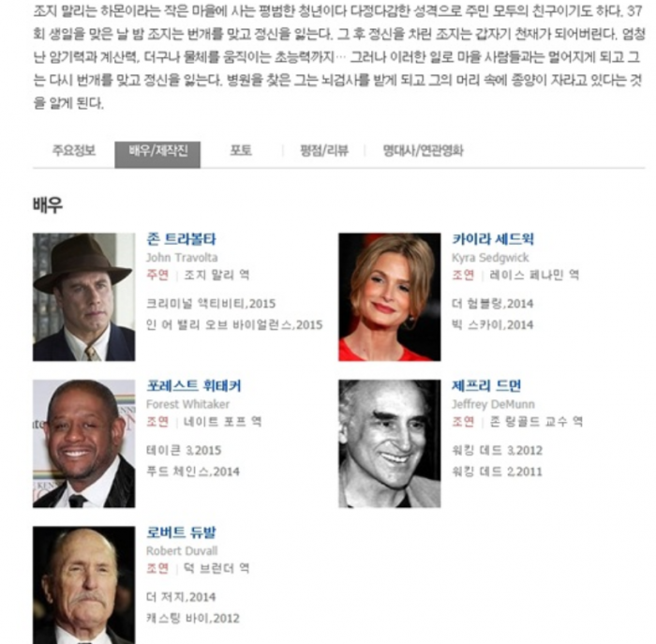Open the Jeffrey DeMunn black-and-white photo

390,443
